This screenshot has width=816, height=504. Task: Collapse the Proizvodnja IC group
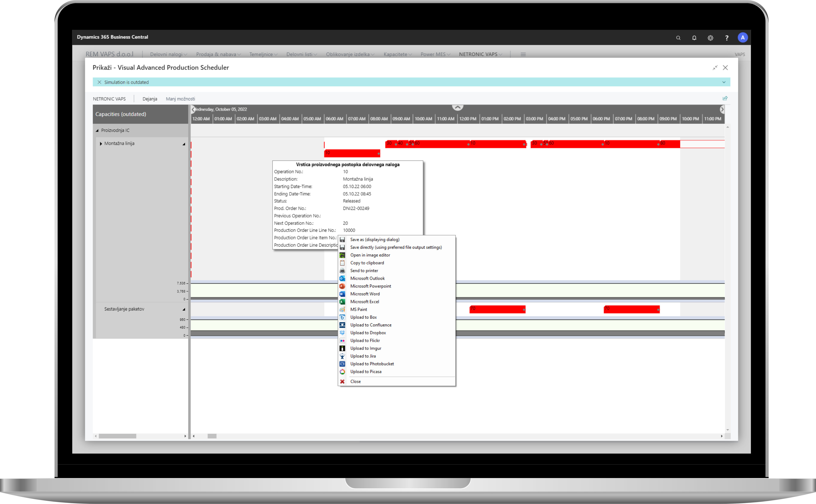[x=97, y=130]
